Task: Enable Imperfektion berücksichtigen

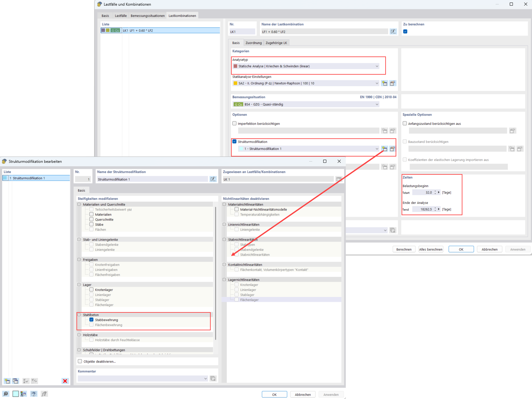Action: pyautogui.click(x=234, y=123)
